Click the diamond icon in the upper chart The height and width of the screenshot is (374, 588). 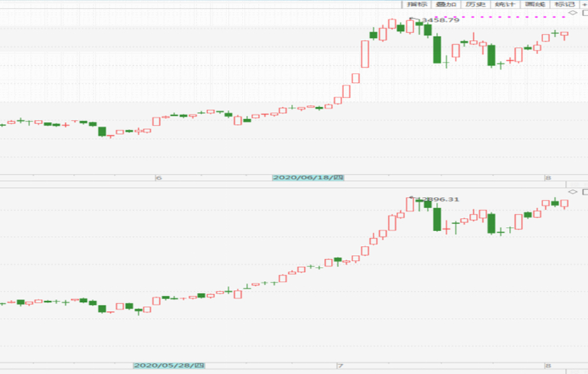571,13
